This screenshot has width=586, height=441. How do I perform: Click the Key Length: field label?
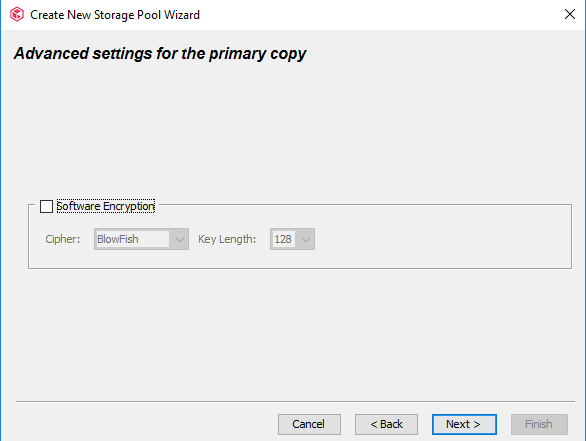click(x=227, y=239)
